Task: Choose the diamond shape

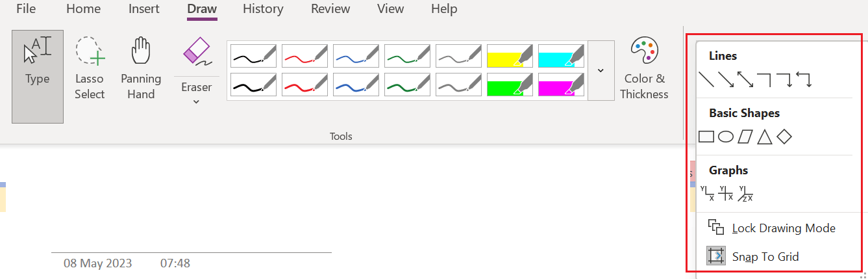Action: coord(784,137)
